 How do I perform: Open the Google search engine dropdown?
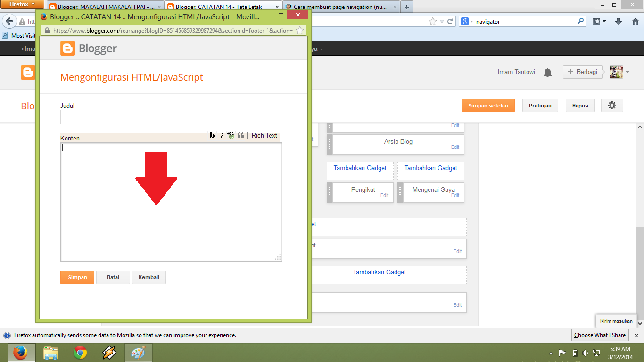(467, 21)
